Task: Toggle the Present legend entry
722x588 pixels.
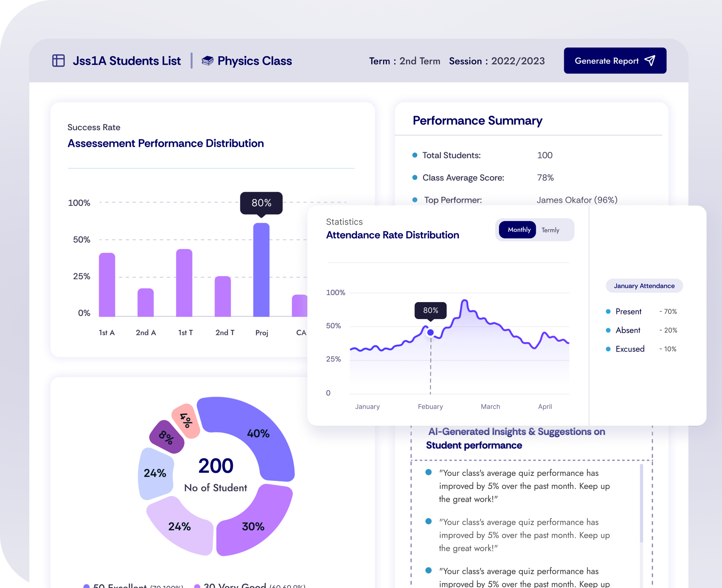Action: click(x=628, y=311)
